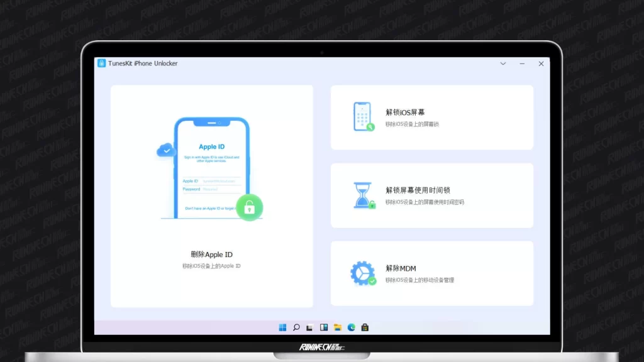Click the Apple ID phone illustration
This screenshot has height=362, width=644.
point(211,168)
